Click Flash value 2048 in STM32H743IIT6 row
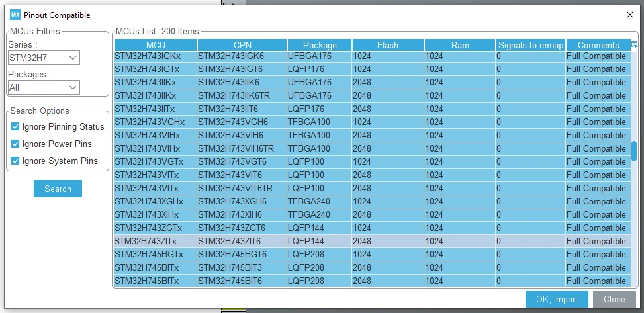The width and height of the screenshot is (644, 313). pos(388,109)
